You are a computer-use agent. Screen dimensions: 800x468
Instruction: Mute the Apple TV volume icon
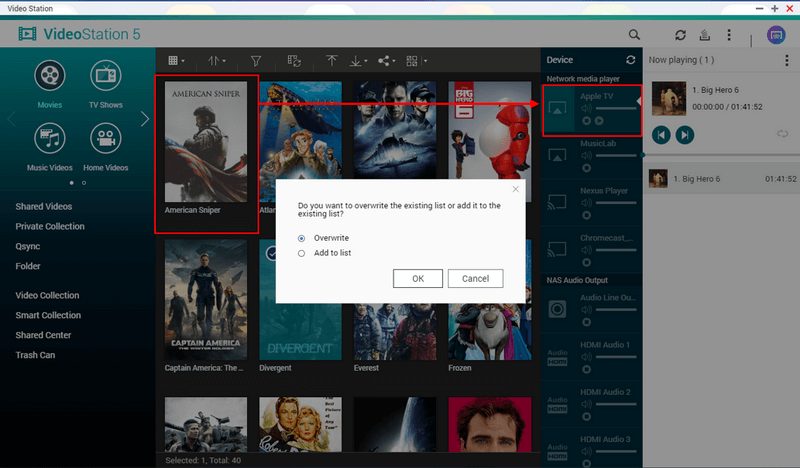point(587,108)
